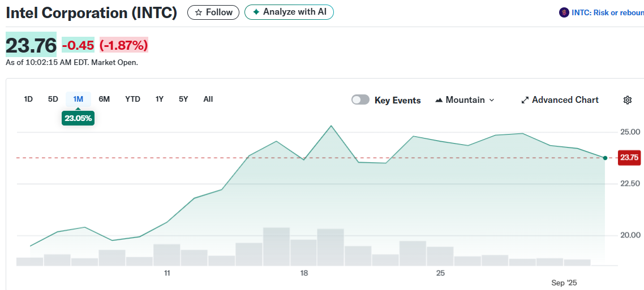The width and height of the screenshot is (644, 290).
Task: Click the star icon in Follow button
Action: click(199, 12)
